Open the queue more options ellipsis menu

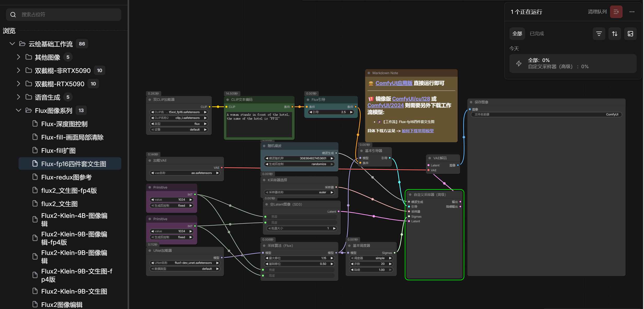coord(632,12)
